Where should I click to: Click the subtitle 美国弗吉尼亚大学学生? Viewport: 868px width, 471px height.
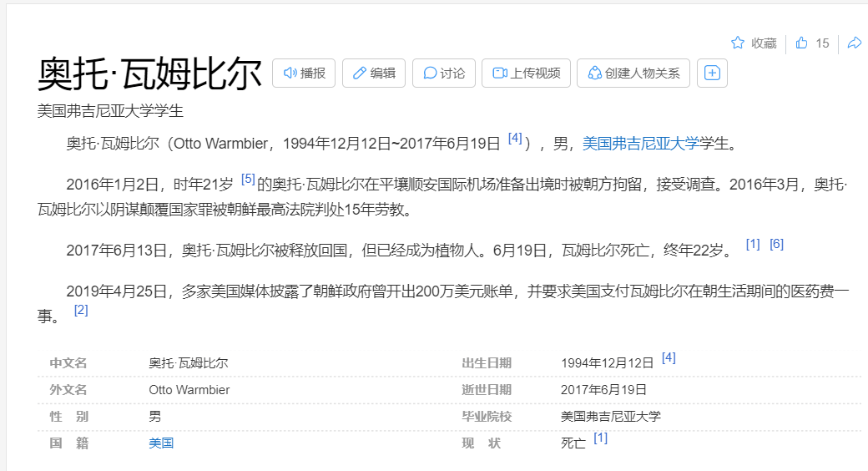click(x=110, y=111)
